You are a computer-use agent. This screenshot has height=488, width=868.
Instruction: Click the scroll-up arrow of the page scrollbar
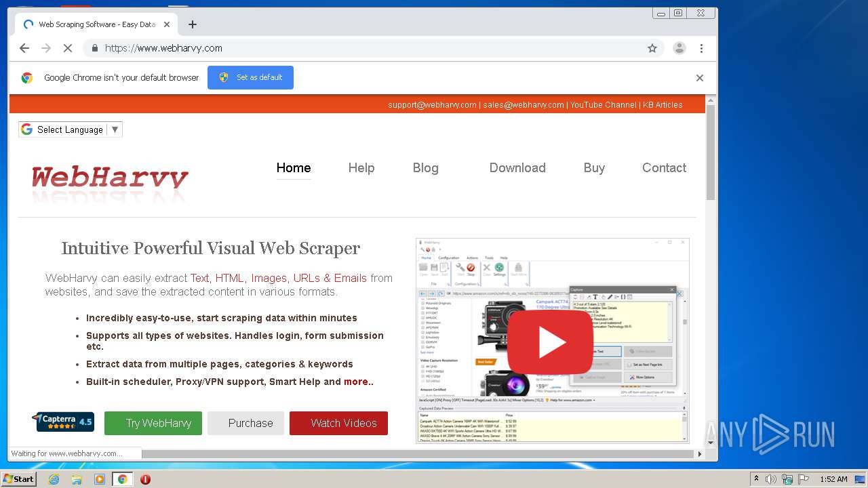pyautogui.click(x=711, y=100)
